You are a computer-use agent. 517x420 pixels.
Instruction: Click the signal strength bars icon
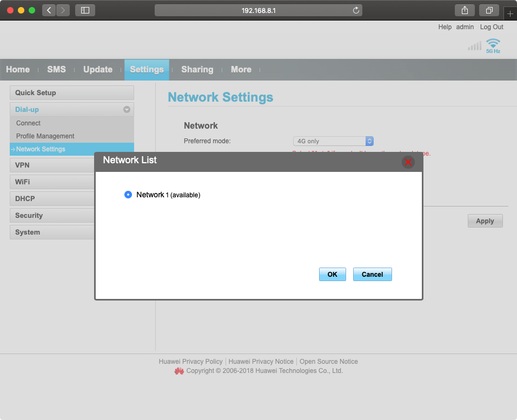[x=474, y=46]
